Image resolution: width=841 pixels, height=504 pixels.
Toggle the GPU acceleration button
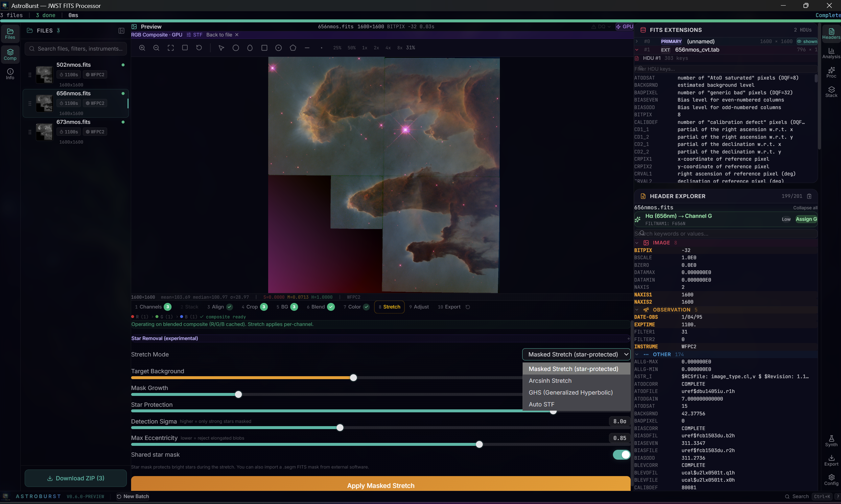(624, 27)
